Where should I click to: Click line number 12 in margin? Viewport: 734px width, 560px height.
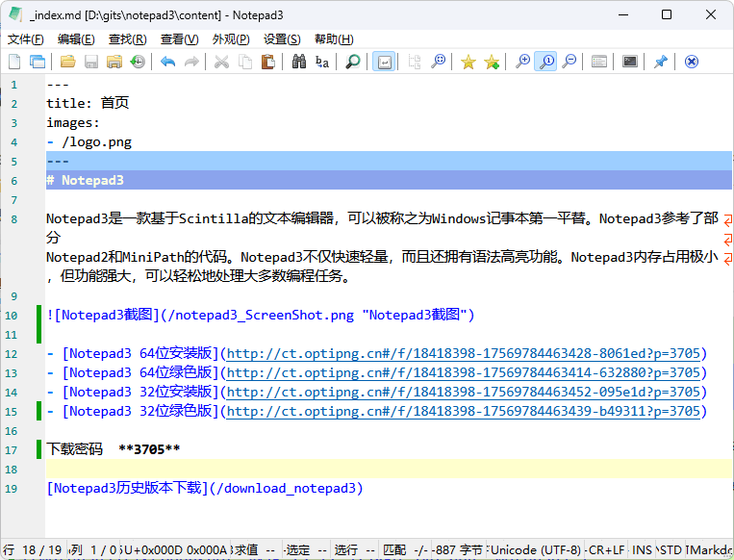tap(12, 354)
